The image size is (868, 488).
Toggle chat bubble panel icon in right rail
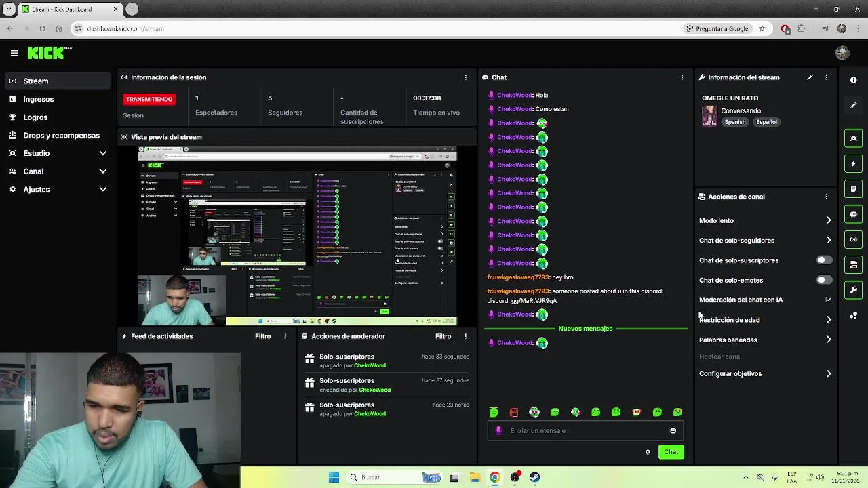[x=853, y=214]
